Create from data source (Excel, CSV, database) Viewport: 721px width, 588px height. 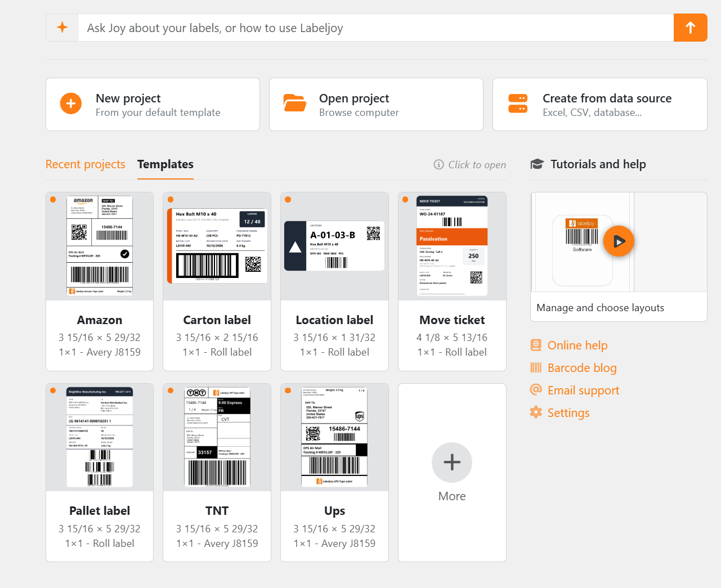point(599,105)
